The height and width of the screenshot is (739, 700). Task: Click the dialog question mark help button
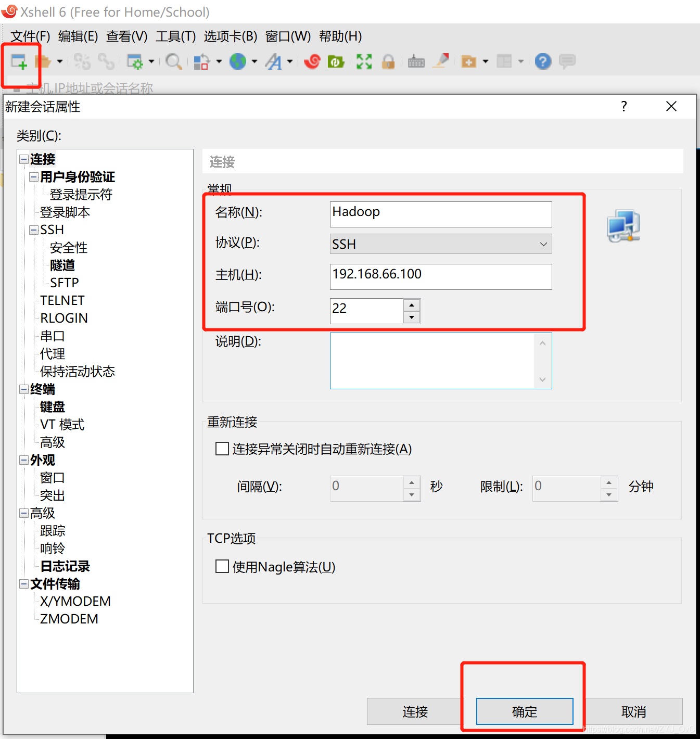tap(624, 106)
